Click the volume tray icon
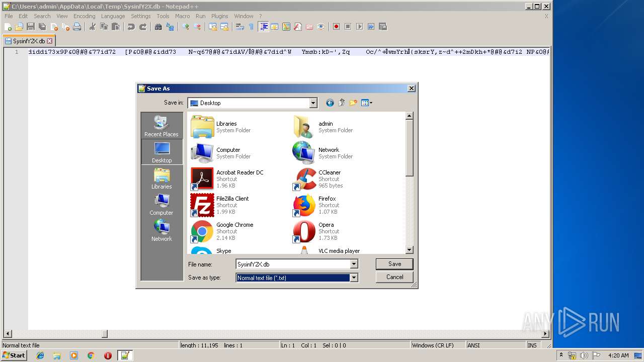644x362 pixels. coord(584,355)
